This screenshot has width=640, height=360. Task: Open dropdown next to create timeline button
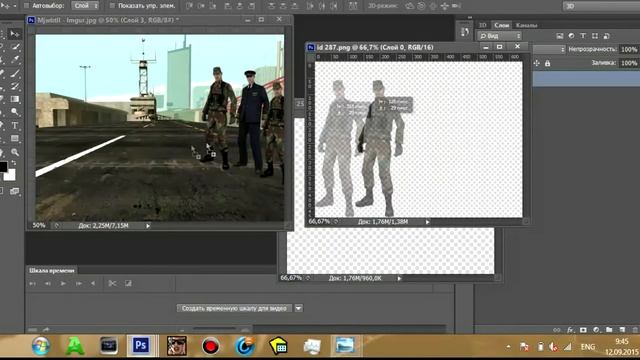[298, 308]
